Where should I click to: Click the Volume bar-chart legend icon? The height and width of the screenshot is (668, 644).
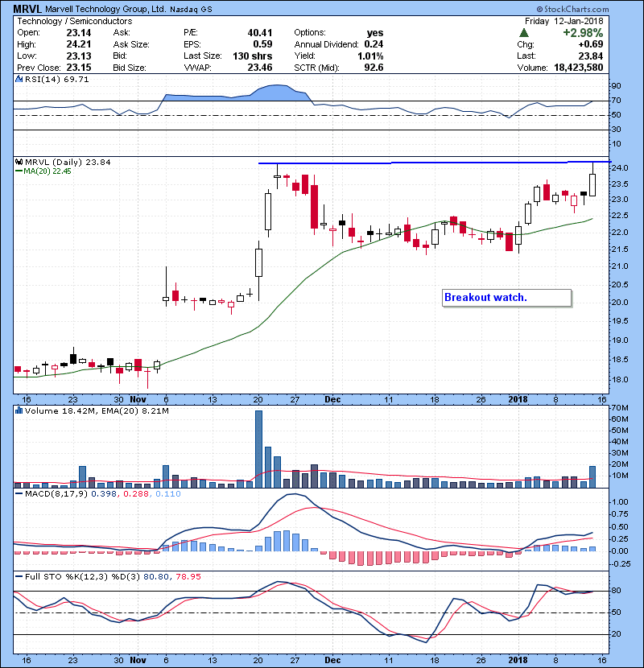(19, 410)
